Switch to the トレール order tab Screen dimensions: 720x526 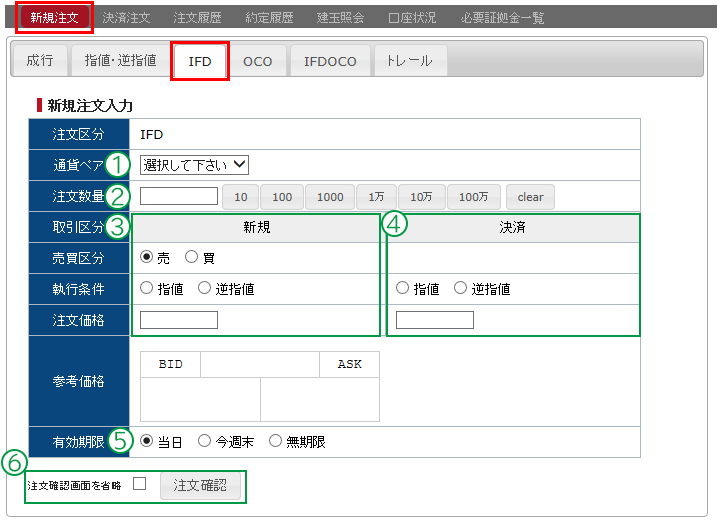pos(410,61)
